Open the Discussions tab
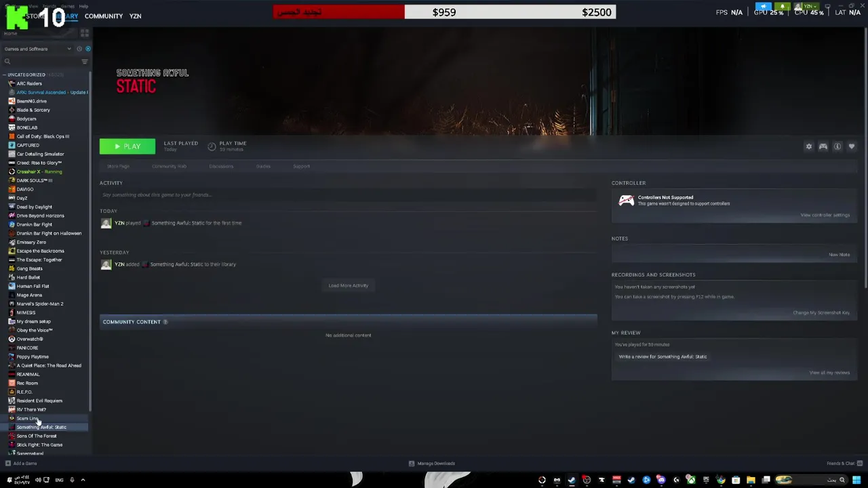This screenshot has height=488, width=868. coord(221,166)
